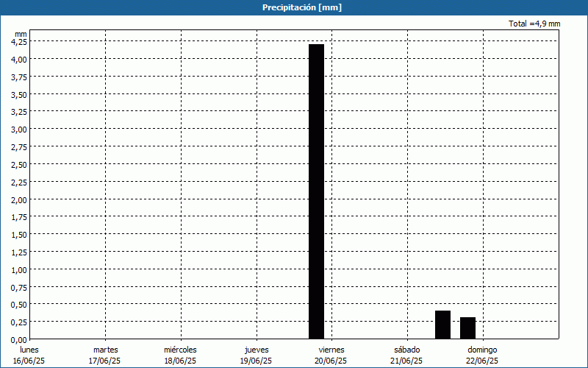
Task: Click the 'sábado' day label
Action: click(407, 350)
